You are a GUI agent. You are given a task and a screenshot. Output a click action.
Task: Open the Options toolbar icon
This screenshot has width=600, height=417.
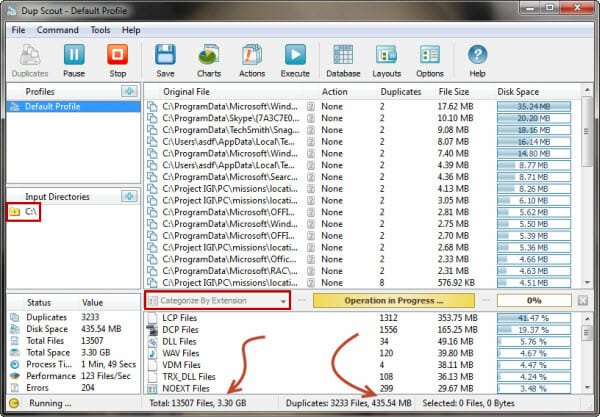pyautogui.click(x=430, y=54)
